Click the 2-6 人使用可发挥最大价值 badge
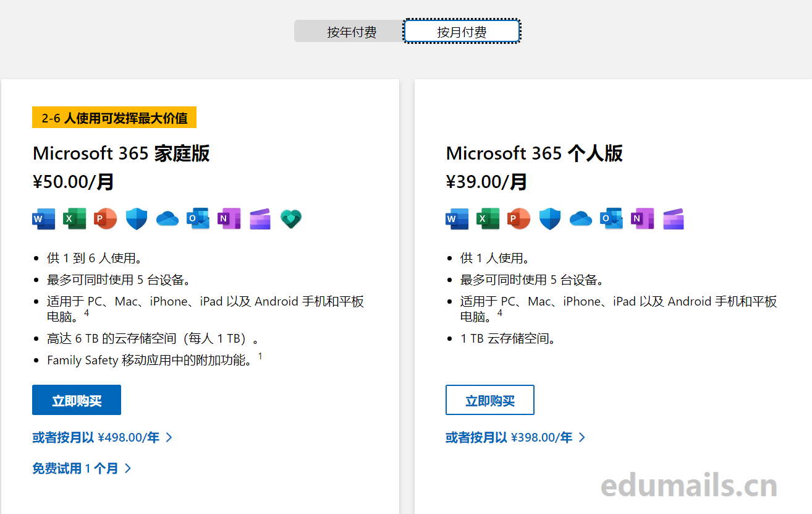This screenshot has width=812, height=514. click(x=114, y=118)
